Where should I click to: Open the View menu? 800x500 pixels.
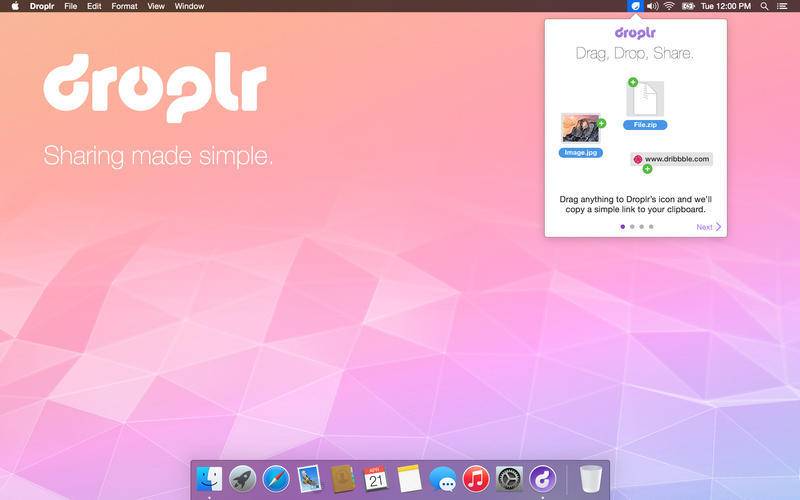coord(156,6)
